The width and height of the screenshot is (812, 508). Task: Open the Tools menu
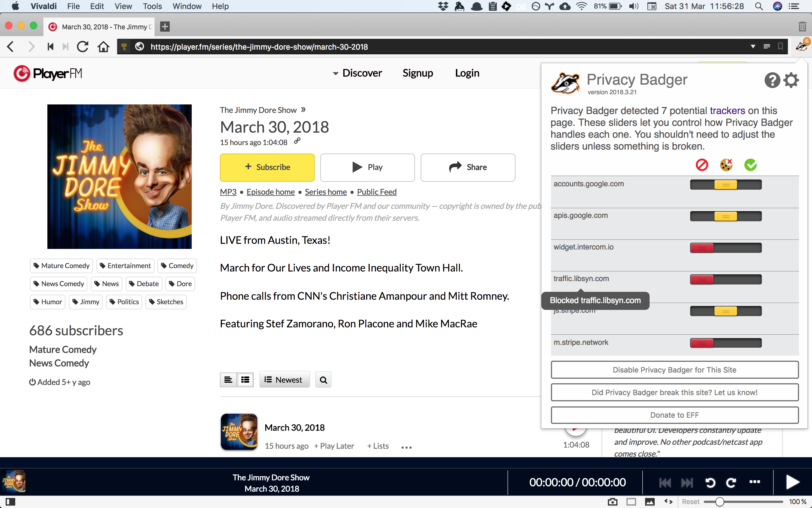(x=152, y=6)
